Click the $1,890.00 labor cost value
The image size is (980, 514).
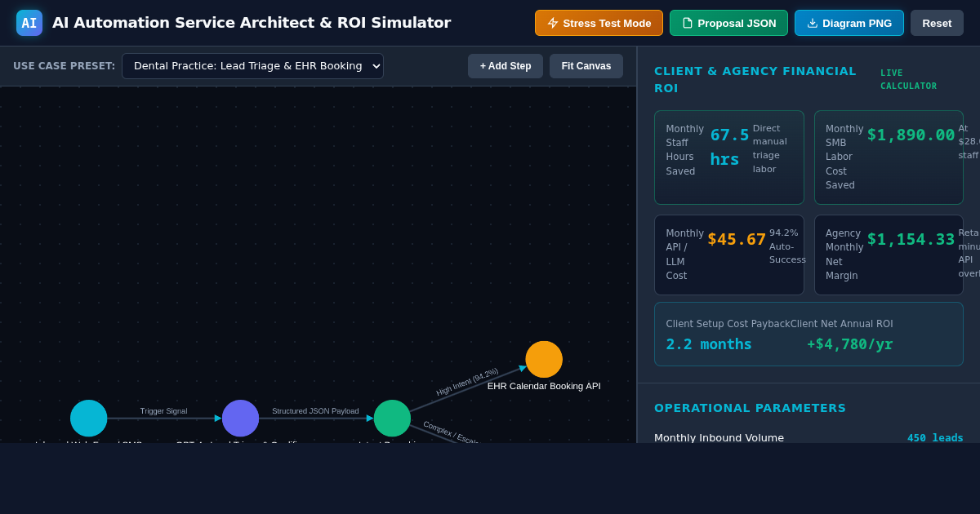911,135
